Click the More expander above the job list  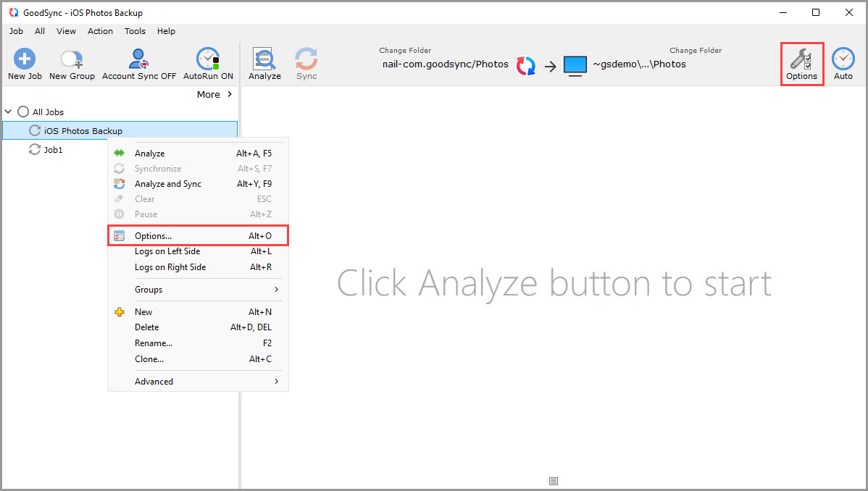[x=209, y=94]
